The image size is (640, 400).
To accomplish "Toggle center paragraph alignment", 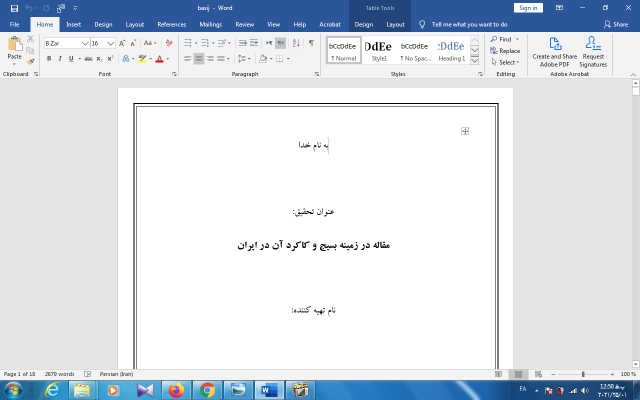I will 199,59.
